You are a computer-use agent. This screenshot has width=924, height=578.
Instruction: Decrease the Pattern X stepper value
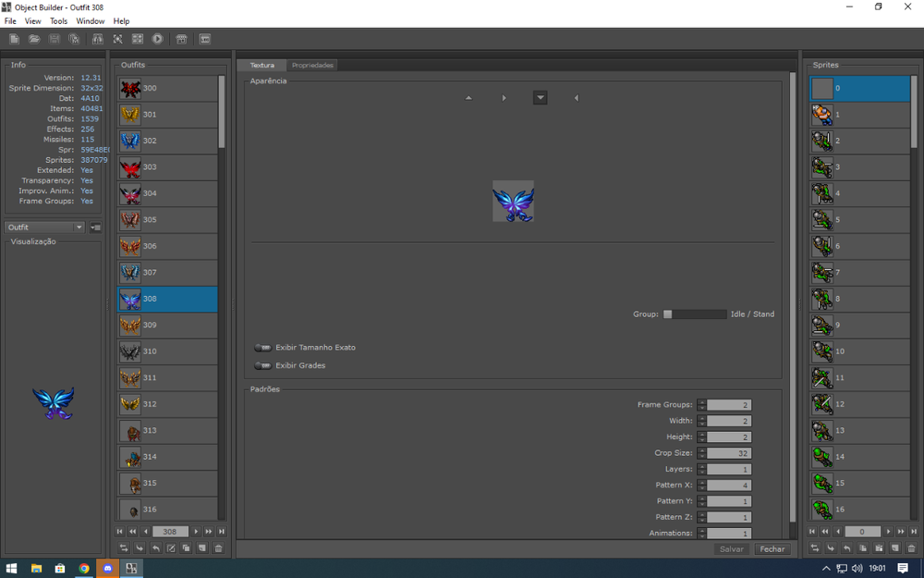[702, 487]
